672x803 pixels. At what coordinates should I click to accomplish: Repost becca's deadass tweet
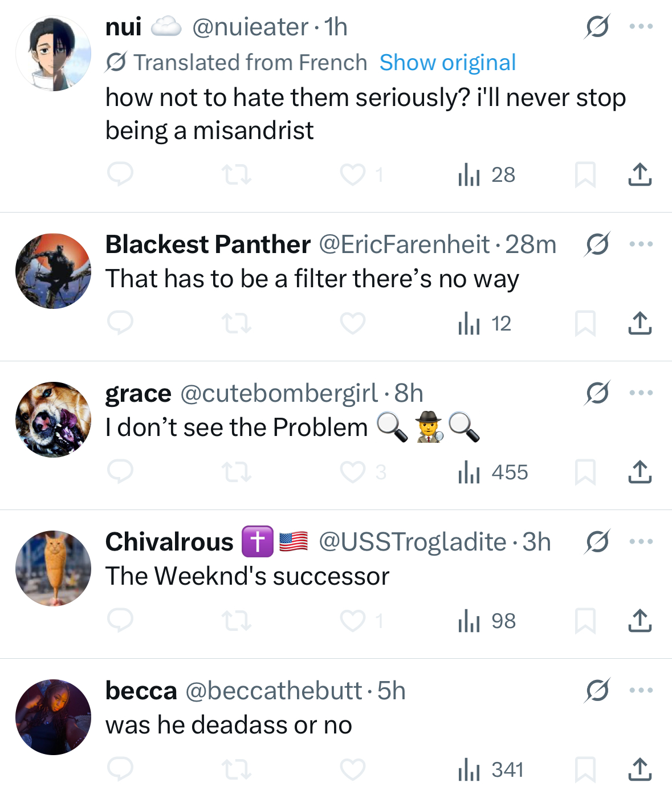tap(237, 769)
